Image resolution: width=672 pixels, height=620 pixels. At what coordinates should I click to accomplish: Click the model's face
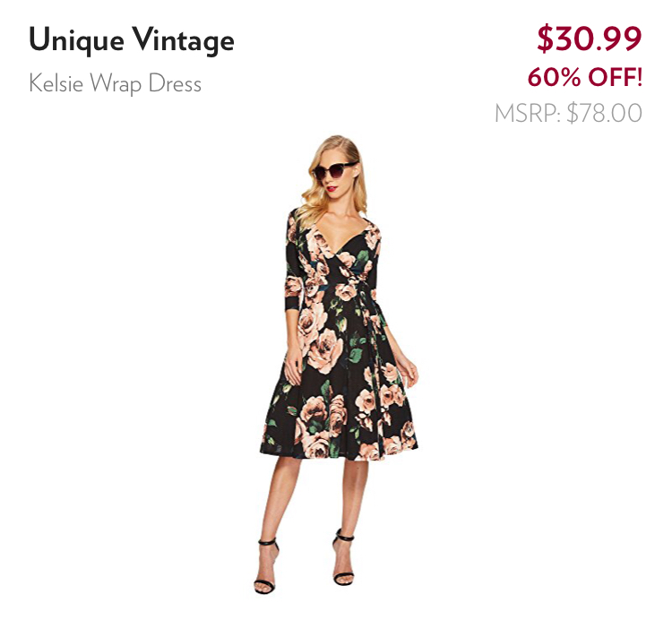point(334,176)
